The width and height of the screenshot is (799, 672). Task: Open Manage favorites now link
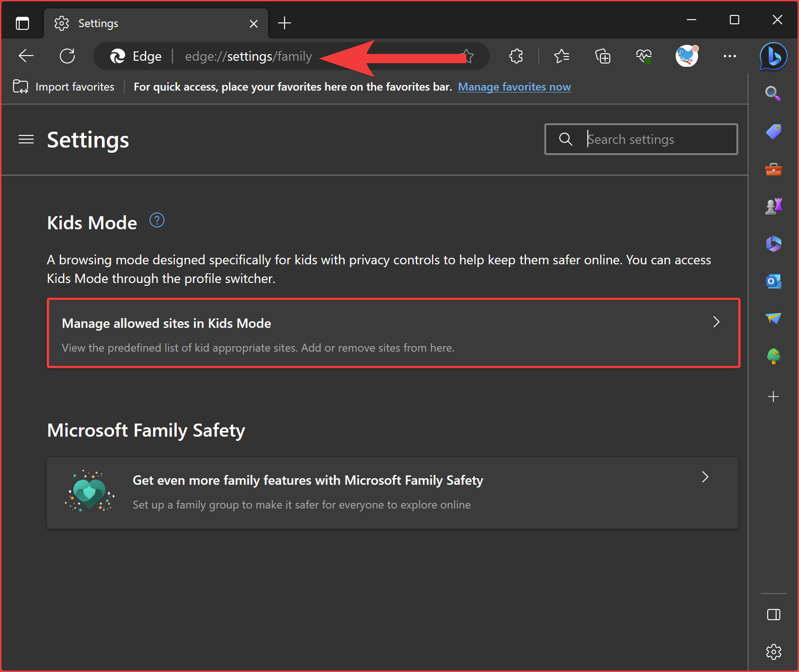tap(514, 87)
